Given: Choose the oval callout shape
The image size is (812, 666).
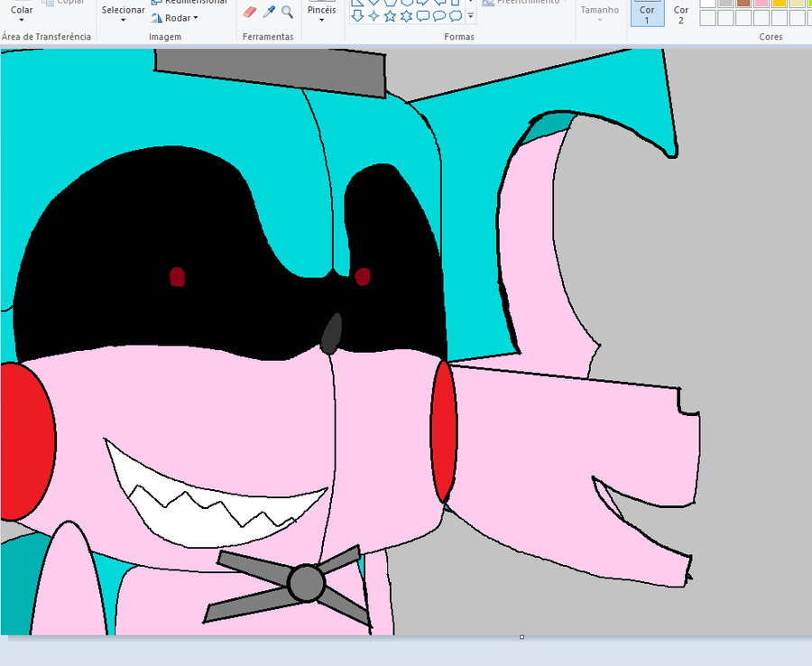Looking at the screenshot, I should coord(439,16).
